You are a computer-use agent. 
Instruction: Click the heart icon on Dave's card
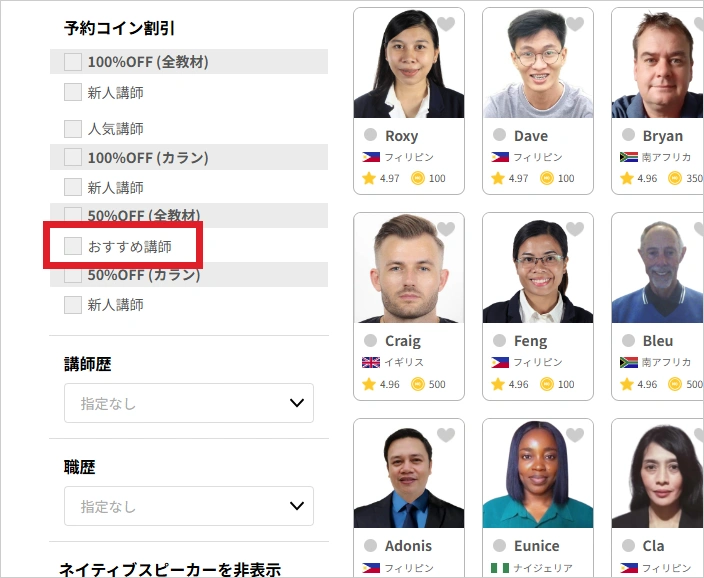coord(575,25)
